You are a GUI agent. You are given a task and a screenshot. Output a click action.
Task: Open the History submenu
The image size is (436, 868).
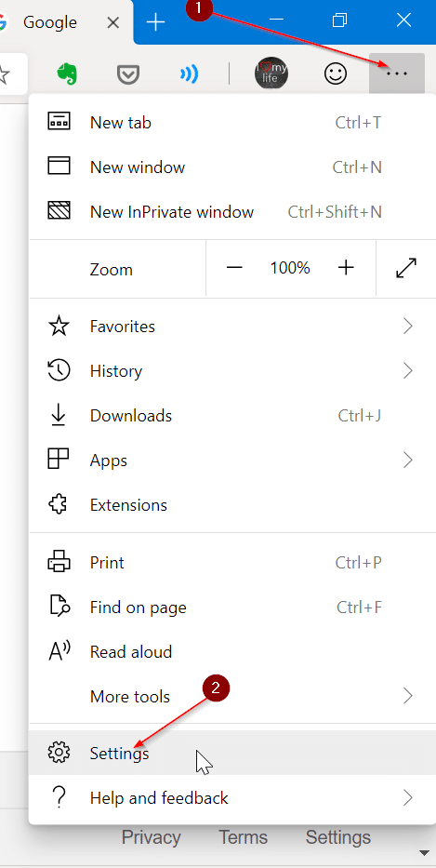click(232, 371)
